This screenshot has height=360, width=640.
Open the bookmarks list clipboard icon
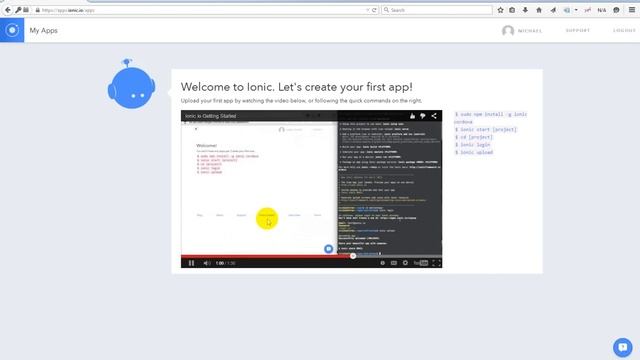pos(512,10)
